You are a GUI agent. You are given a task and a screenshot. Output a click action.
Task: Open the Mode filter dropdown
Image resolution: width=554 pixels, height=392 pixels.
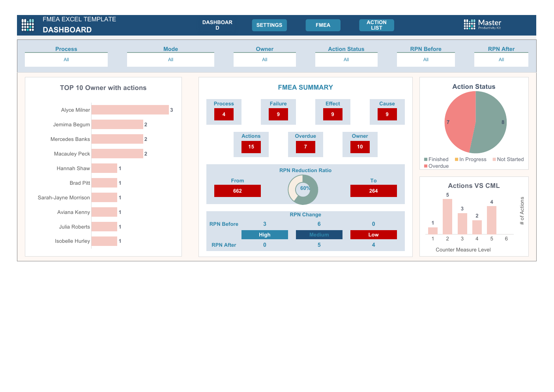click(170, 60)
